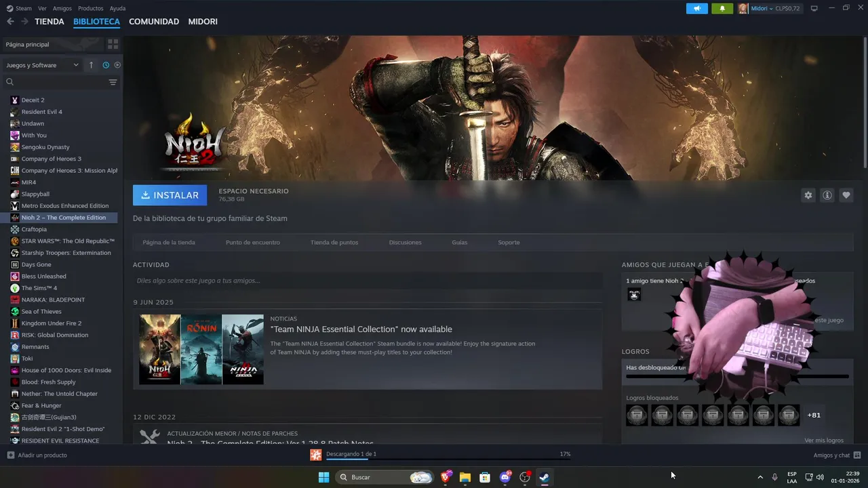Click the library search magnifier field
Viewport: 868px width, 488px height.
coord(54,82)
